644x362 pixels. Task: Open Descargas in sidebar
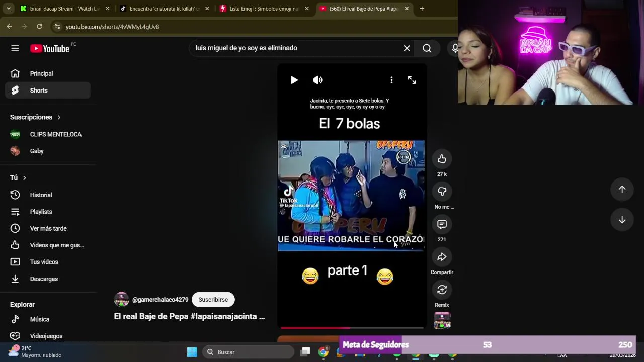(48, 279)
